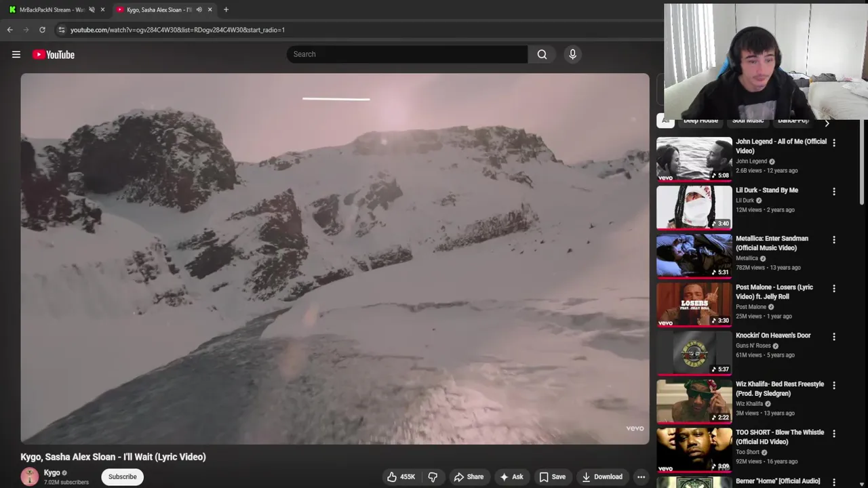
Task: Click the video player to pause
Action: point(335,258)
